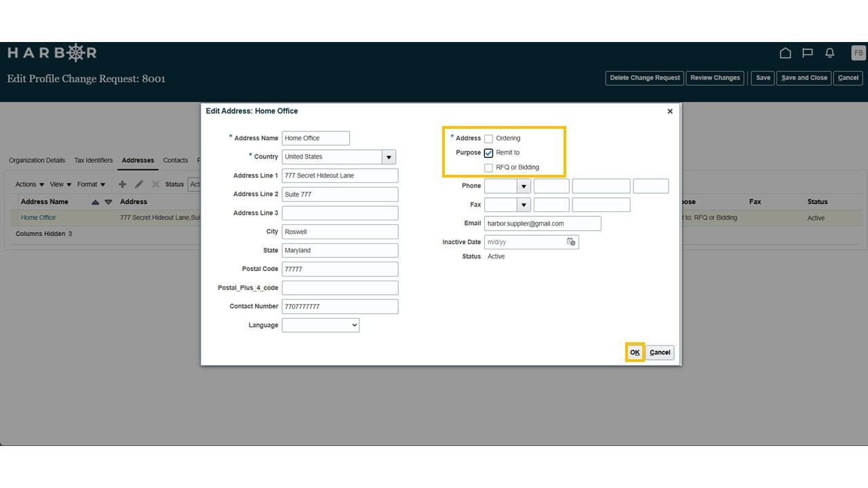This screenshot has height=488, width=868.
Task: Click the State field with Maryland
Action: coord(340,251)
